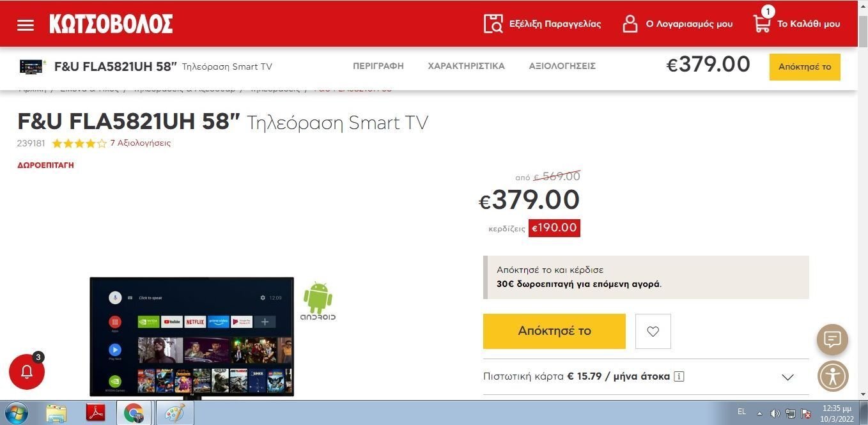
Task: Switch to the ΠΕΡΙΓΡΑΦΗ tab
Action: [378, 66]
